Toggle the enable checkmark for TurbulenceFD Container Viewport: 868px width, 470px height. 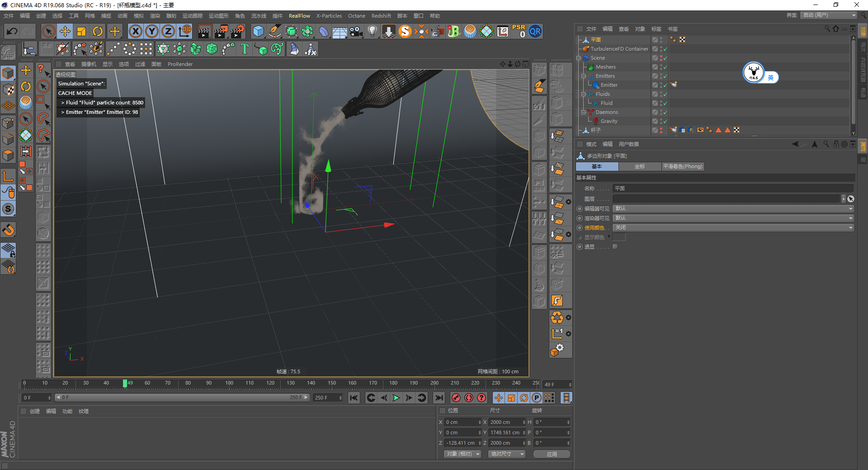[665, 49]
